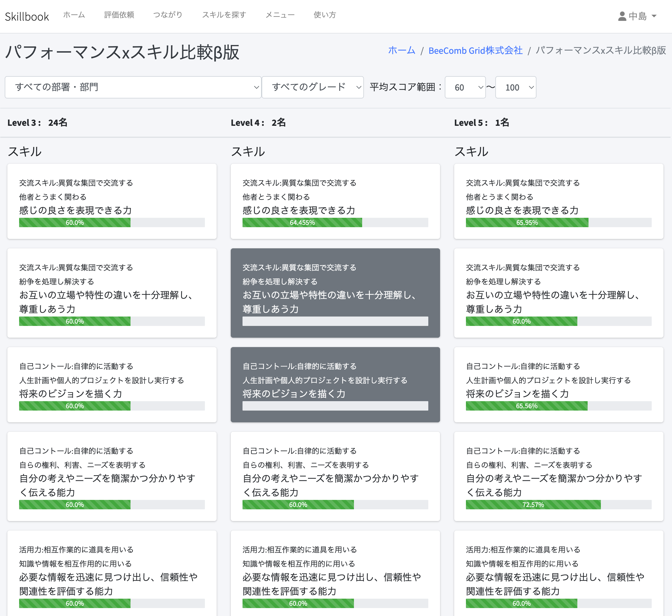The image size is (672, 616).
Task: Select the Level 3 将来のビジョンを描く力 card
Action: [112, 385]
